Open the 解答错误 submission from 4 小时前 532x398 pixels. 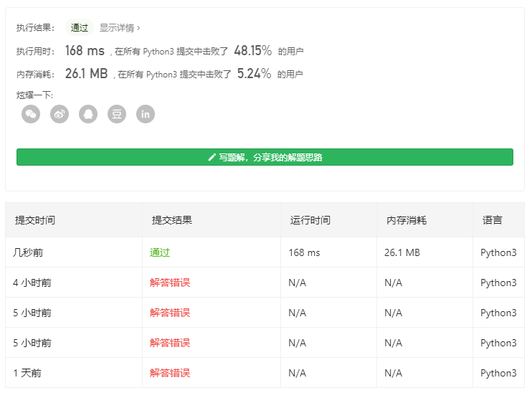coord(170,283)
